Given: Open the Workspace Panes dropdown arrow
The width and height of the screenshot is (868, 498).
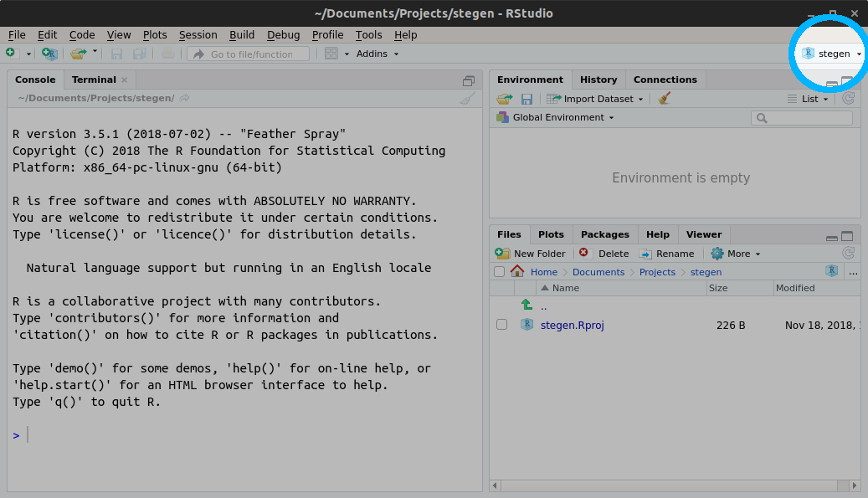Looking at the screenshot, I should click(347, 54).
